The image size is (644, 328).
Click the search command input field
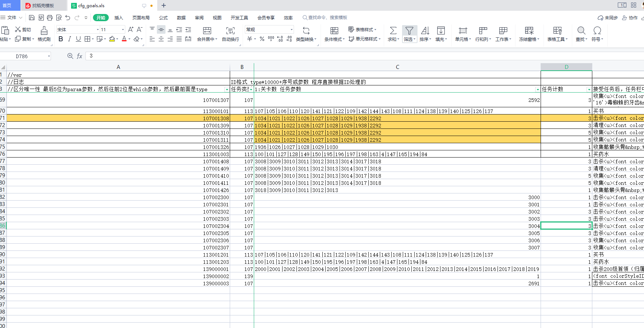pos(325,18)
